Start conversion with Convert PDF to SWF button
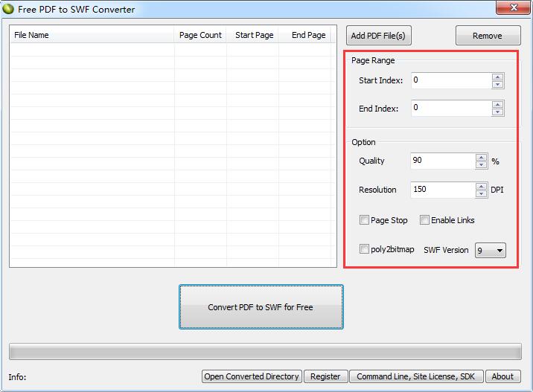Image resolution: width=533 pixels, height=392 pixels. pos(261,306)
